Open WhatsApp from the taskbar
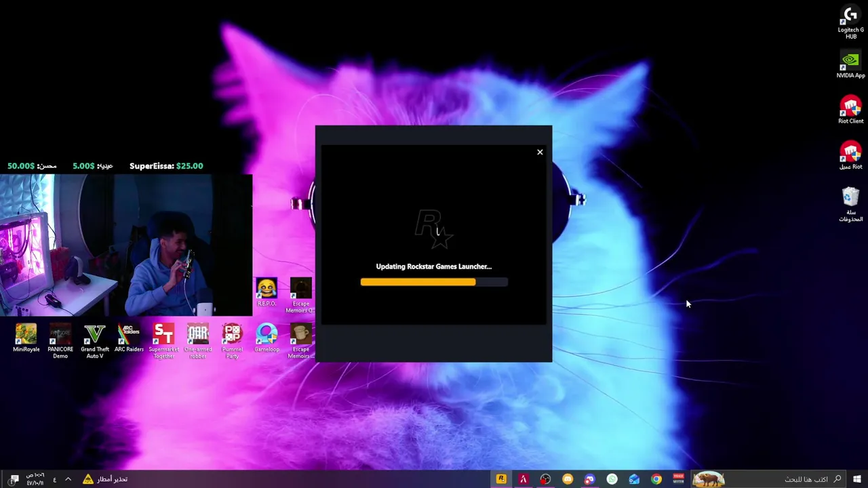This screenshot has width=868, height=488. [612, 479]
